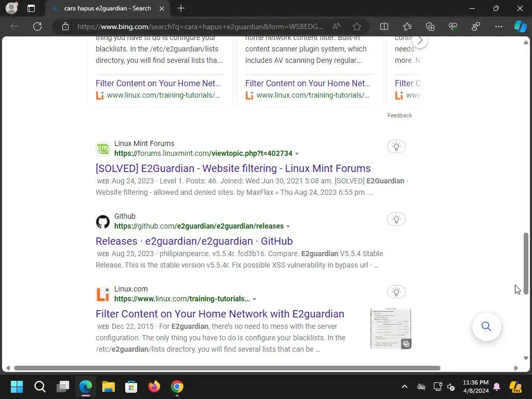532x399 pixels.
Task: Click the scroll up arrow
Action: click(x=526, y=43)
